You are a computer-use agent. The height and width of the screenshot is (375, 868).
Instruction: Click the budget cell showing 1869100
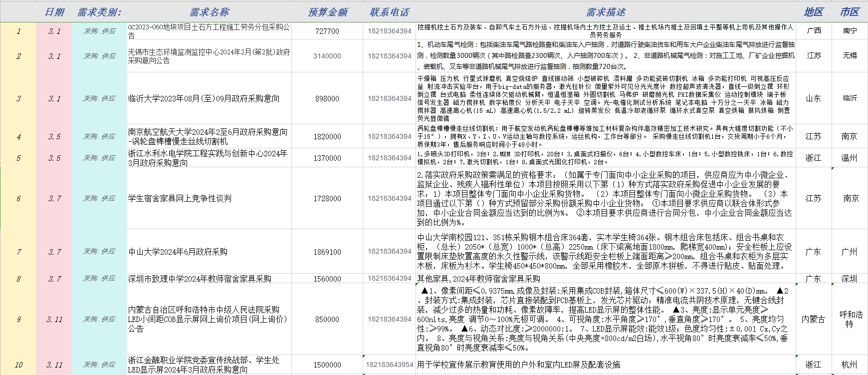coord(327,252)
